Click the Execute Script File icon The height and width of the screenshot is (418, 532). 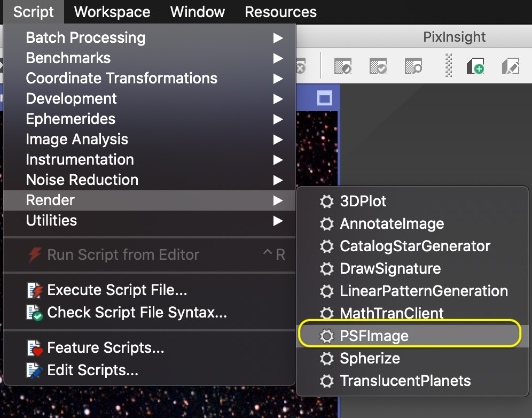click(x=35, y=290)
